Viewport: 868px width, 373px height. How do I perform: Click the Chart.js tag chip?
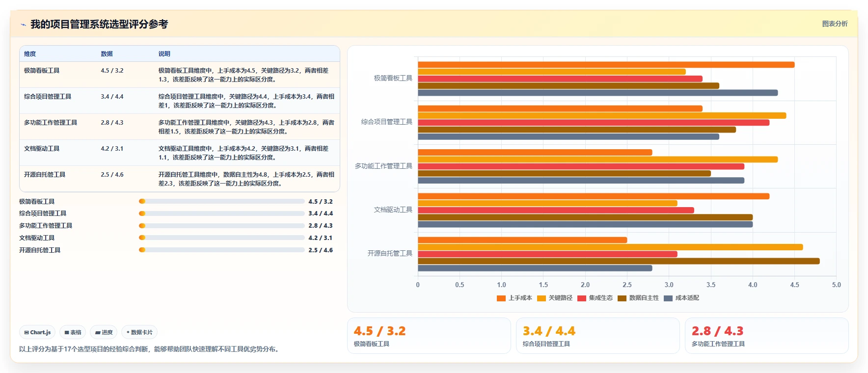(x=37, y=332)
